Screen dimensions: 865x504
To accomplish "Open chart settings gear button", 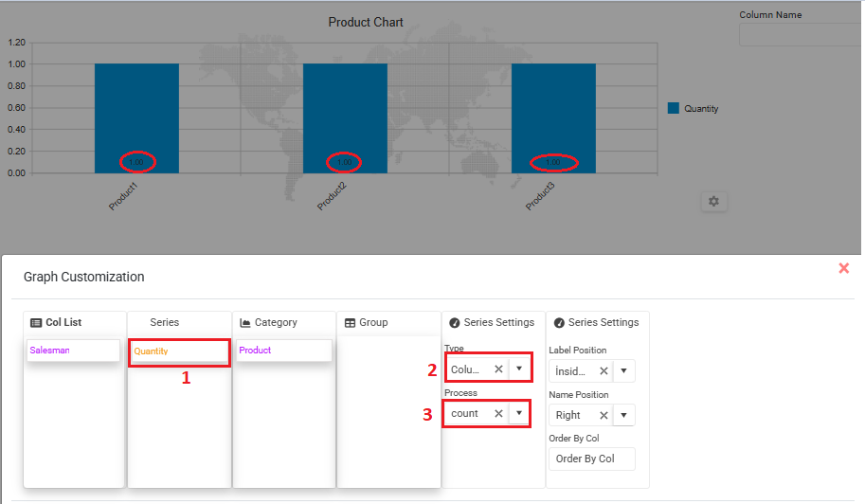I will point(714,201).
